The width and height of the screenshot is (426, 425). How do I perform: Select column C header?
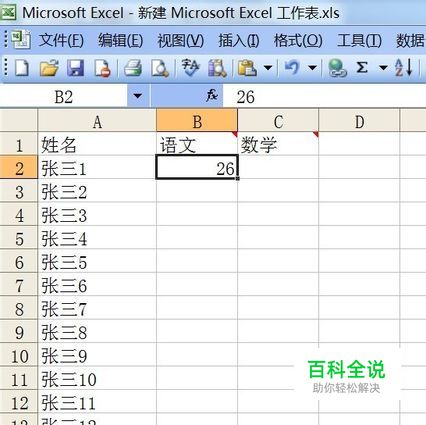(x=278, y=121)
